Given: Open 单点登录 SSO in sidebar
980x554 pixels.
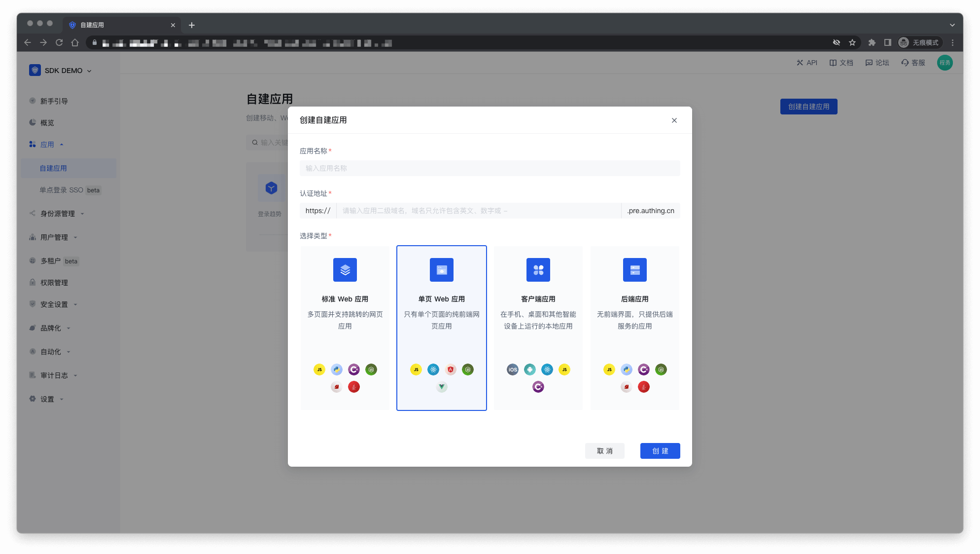Looking at the screenshot, I should (x=62, y=190).
